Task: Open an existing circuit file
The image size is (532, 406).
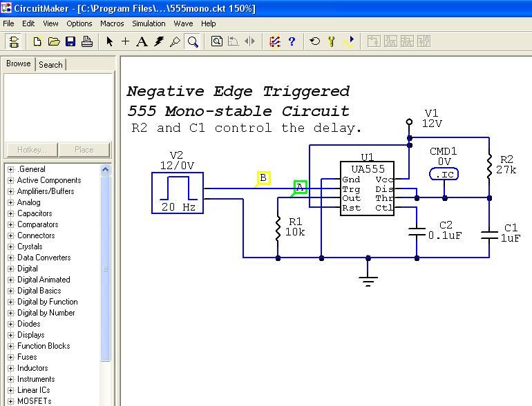Action: (54, 41)
